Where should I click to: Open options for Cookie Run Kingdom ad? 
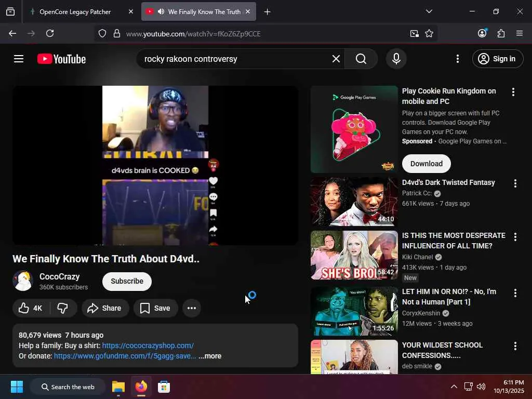coord(513,92)
